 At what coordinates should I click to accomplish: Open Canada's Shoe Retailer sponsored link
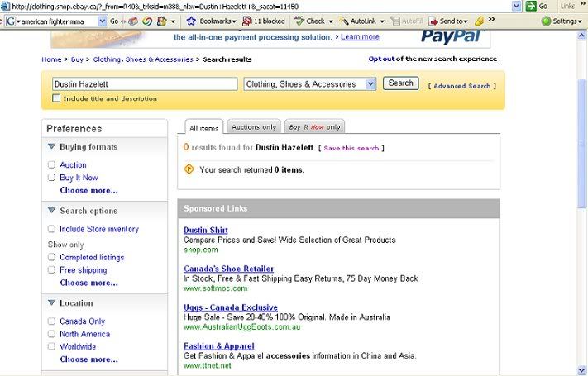(229, 269)
